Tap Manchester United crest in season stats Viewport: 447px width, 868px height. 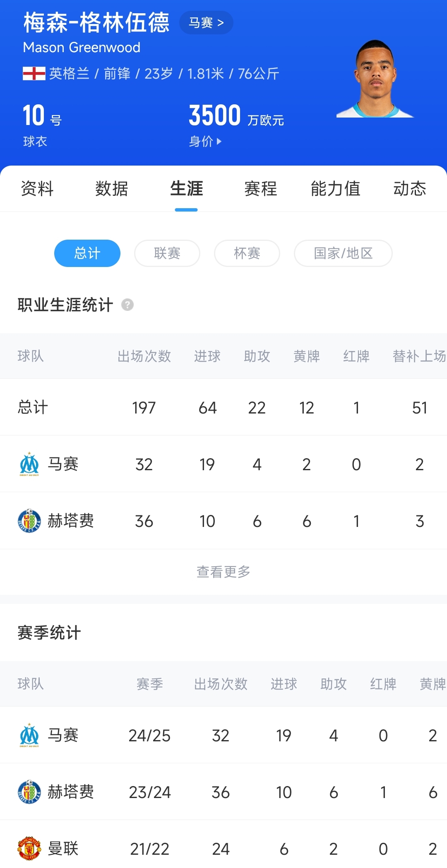pos(29,849)
